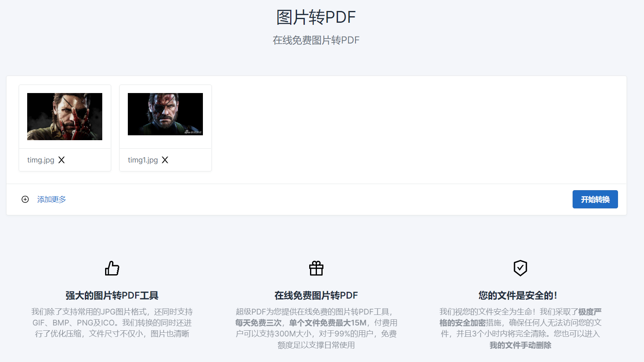Click the timg.jpg file name

click(41, 160)
